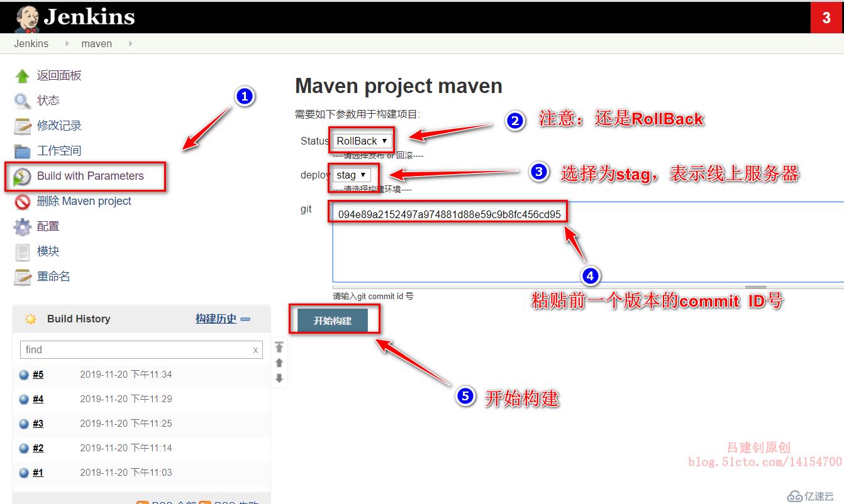Click the gear icon beside 配置
Viewport: 844px width, 504px height.
click(x=22, y=226)
